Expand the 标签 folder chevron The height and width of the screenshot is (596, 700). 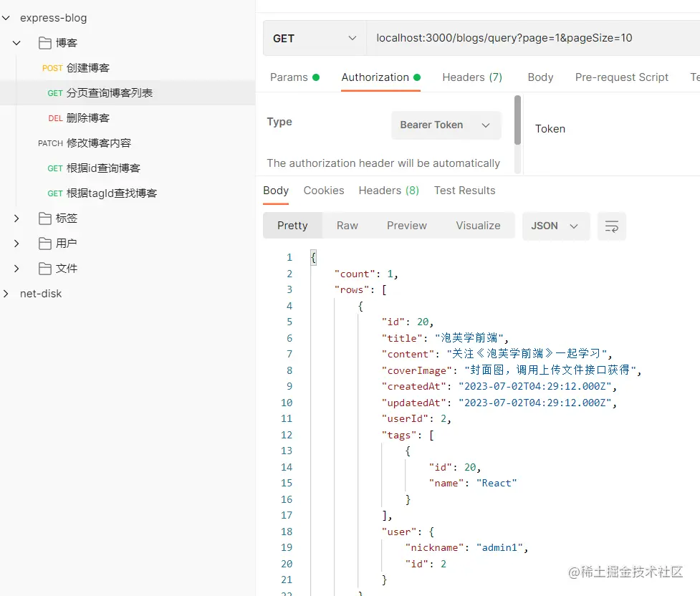tap(16, 218)
